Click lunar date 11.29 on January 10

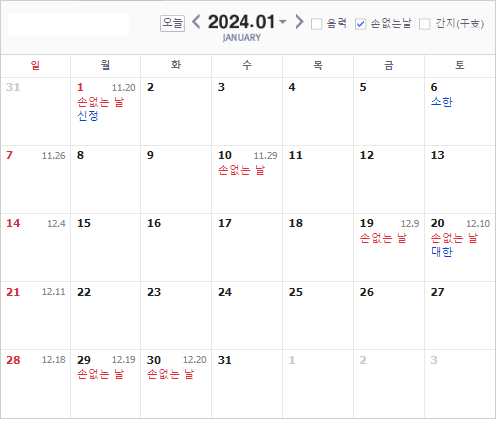point(266,156)
